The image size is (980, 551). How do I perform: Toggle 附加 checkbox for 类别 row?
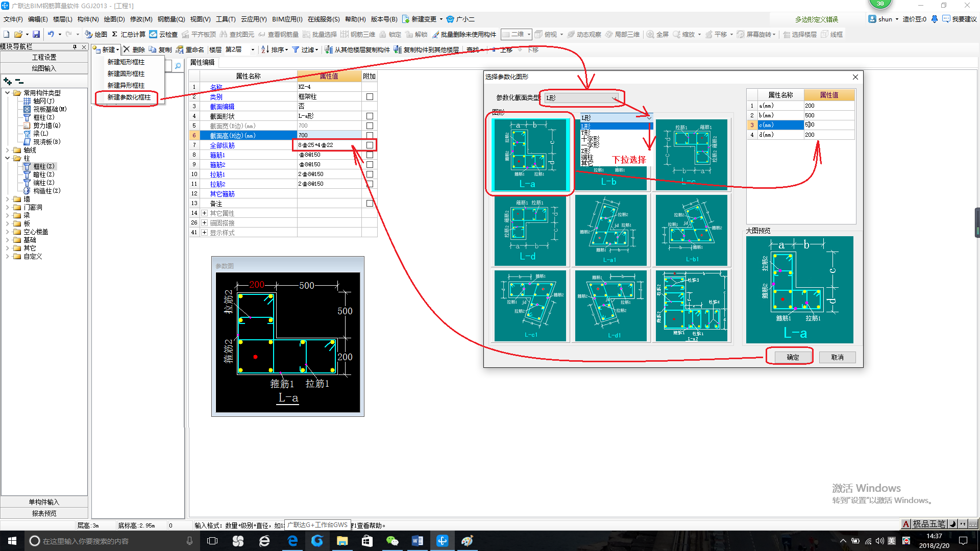click(x=370, y=96)
